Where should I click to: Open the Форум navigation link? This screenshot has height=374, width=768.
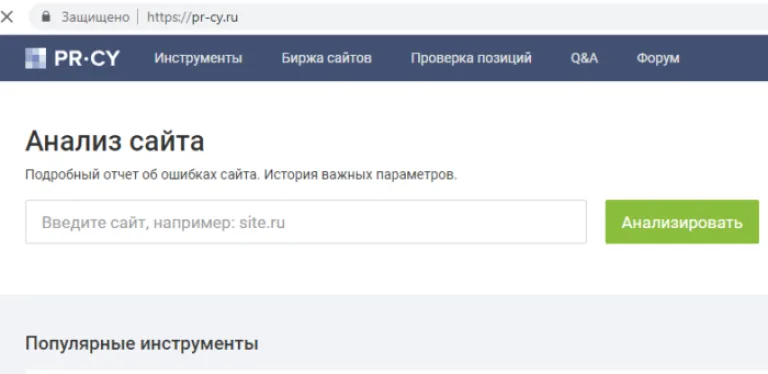pyautogui.click(x=658, y=58)
